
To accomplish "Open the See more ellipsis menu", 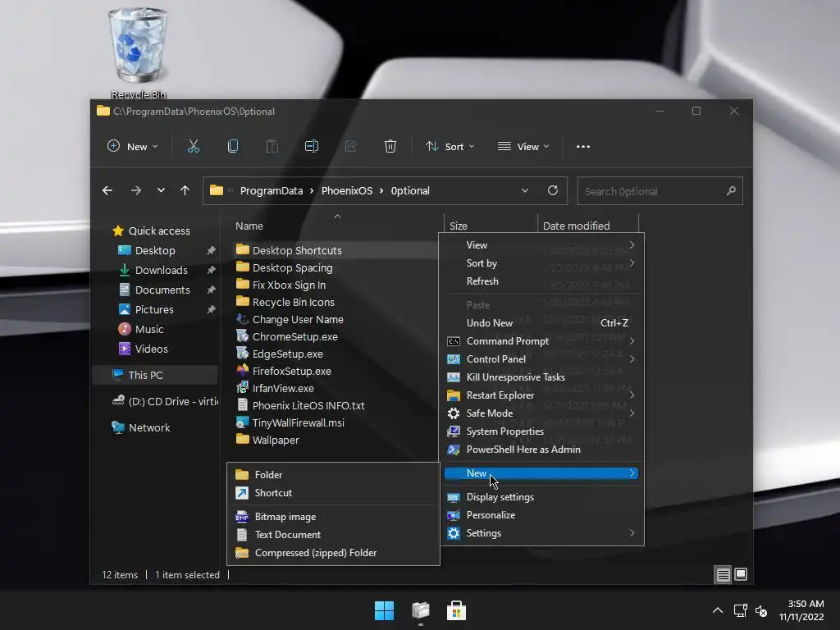I will pos(583,147).
